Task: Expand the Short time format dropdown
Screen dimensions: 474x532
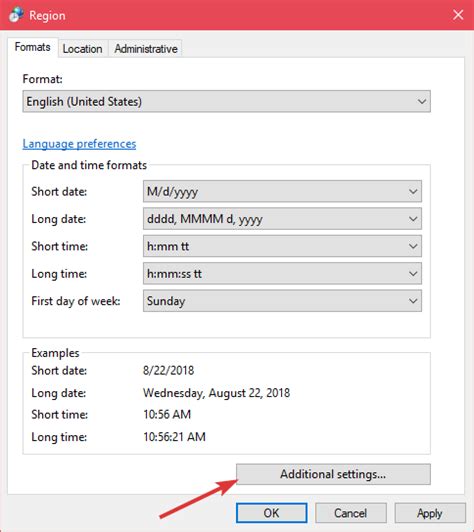Action: click(x=282, y=246)
